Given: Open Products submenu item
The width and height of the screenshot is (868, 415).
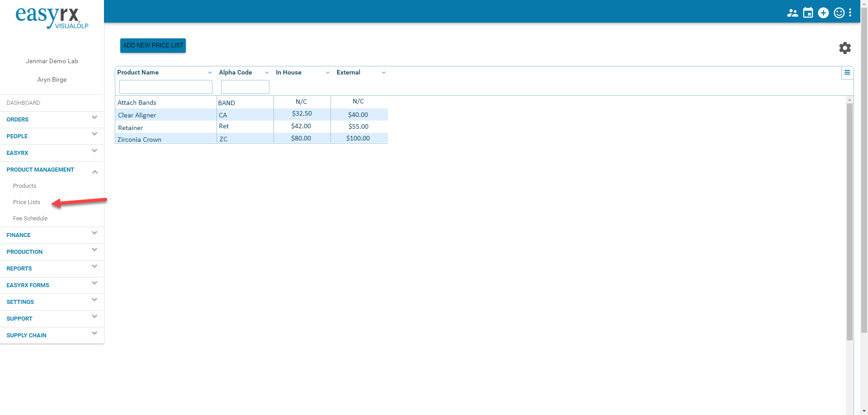Looking at the screenshot, I should tap(24, 186).
